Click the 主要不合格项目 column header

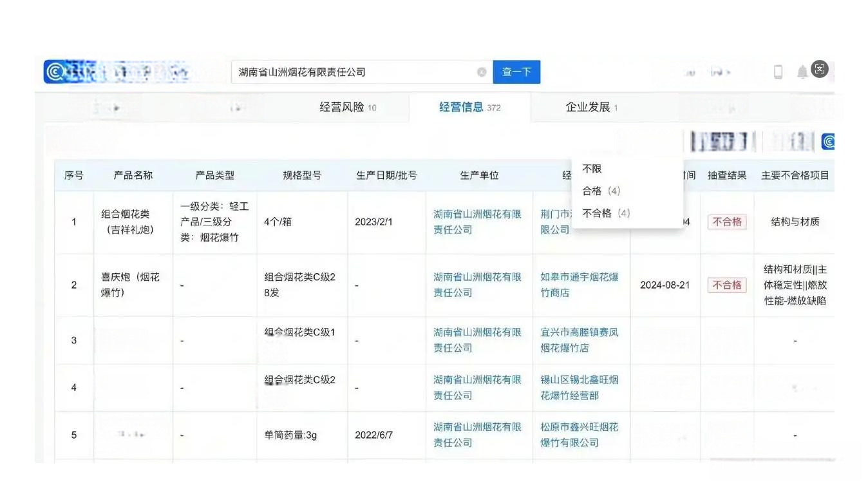pyautogui.click(x=795, y=175)
